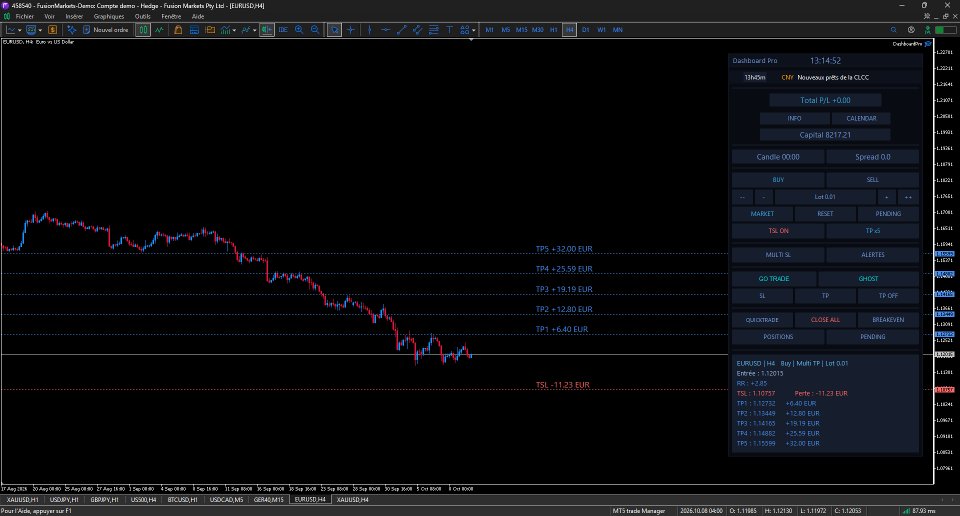The image size is (960, 516).
Task: Select the crosshair tool in the toolbar
Action: 351,29
